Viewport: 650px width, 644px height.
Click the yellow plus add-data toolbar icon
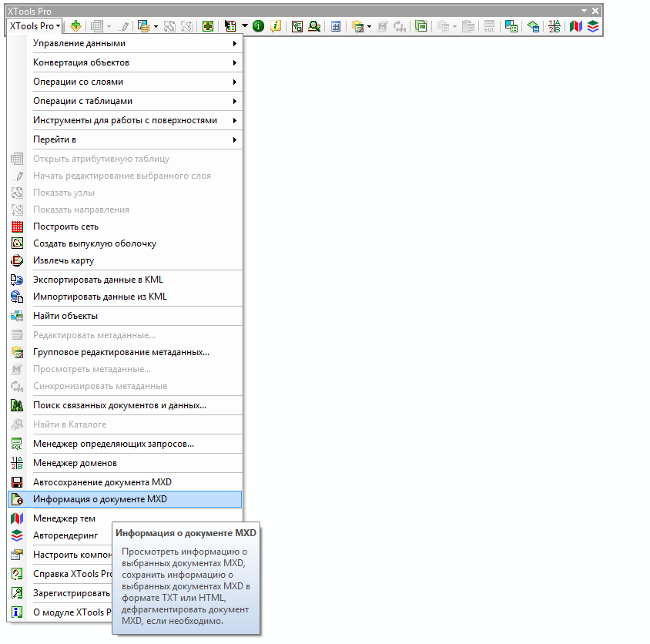tap(75, 26)
